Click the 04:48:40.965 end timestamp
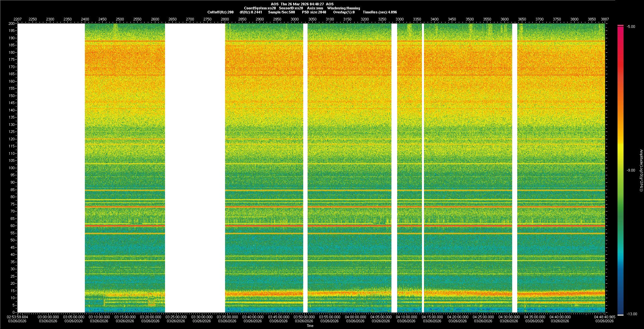644x329 pixels. pos(605,317)
